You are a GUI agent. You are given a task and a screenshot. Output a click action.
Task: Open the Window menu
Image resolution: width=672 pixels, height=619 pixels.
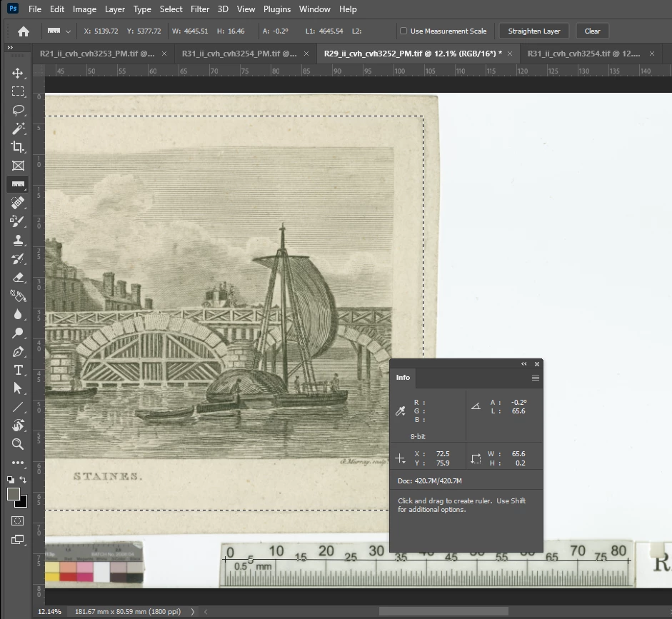(314, 9)
